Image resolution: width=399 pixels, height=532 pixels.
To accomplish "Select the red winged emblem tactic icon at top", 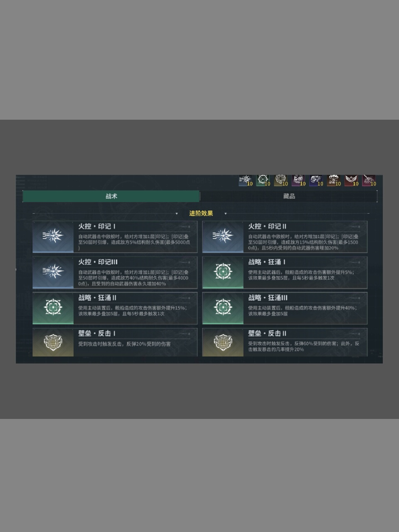I will coord(352,180).
